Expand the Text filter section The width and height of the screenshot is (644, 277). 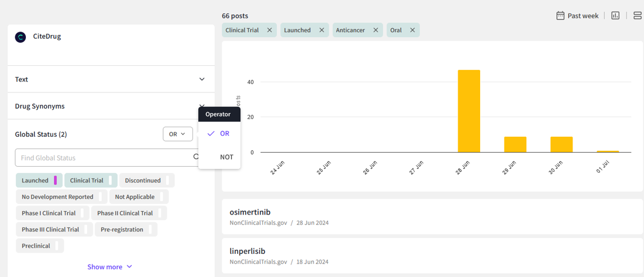pyautogui.click(x=202, y=79)
